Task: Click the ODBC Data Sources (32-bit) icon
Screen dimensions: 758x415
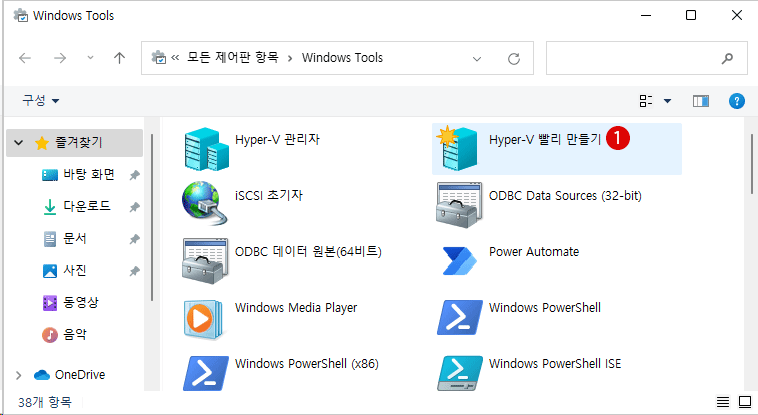Action: coord(459,205)
